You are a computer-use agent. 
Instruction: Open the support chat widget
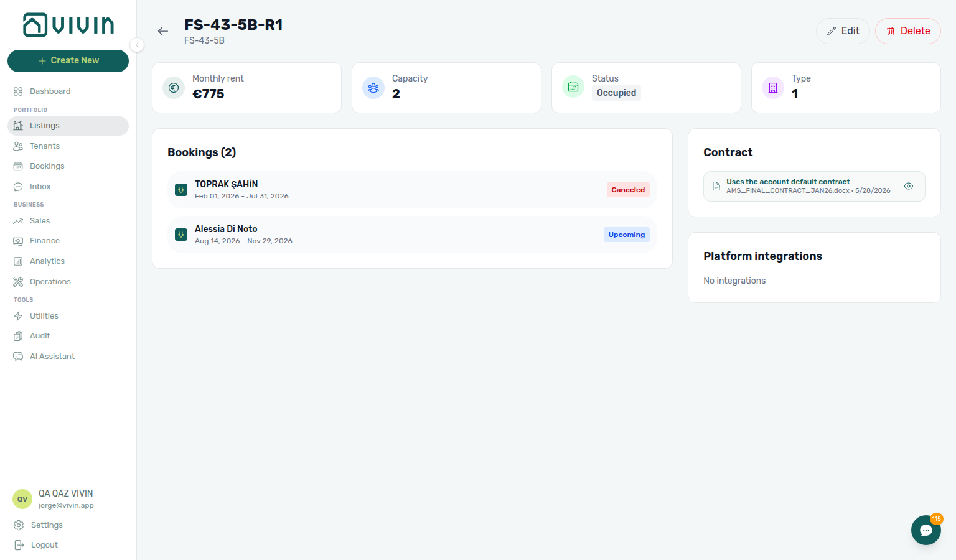(x=926, y=530)
